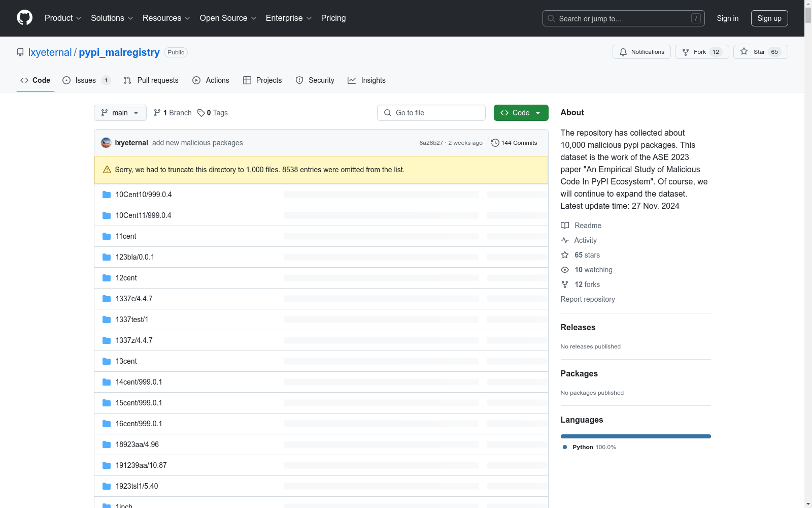This screenshot has height=508, width=812.
Task: Select the Star icon in the header
Action: tap(744, 51)
